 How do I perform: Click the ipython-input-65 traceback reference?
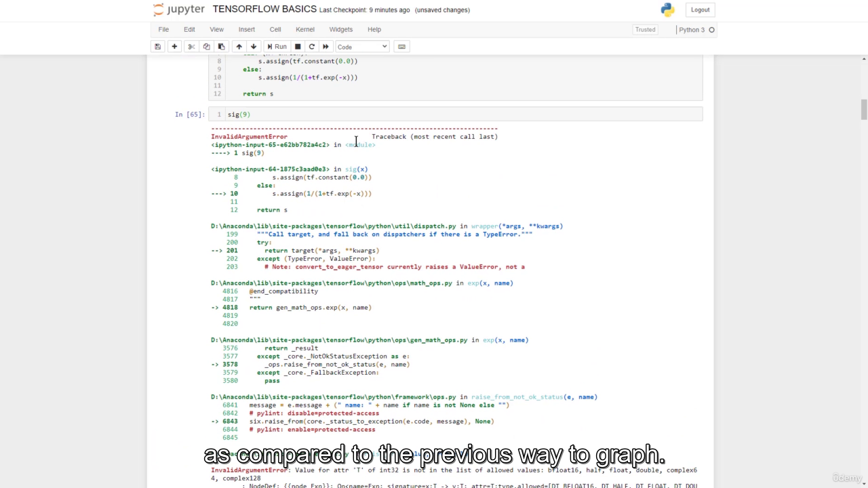(270, 144)
